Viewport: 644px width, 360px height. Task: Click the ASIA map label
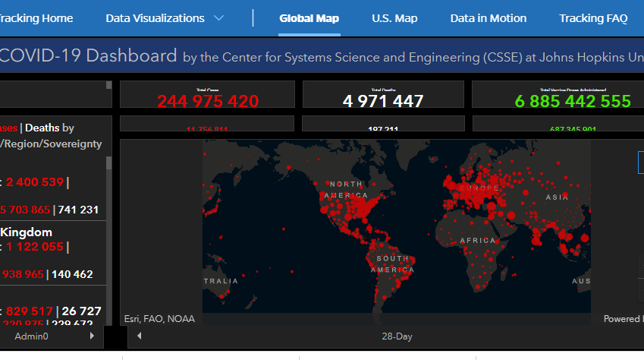point(557,197)
